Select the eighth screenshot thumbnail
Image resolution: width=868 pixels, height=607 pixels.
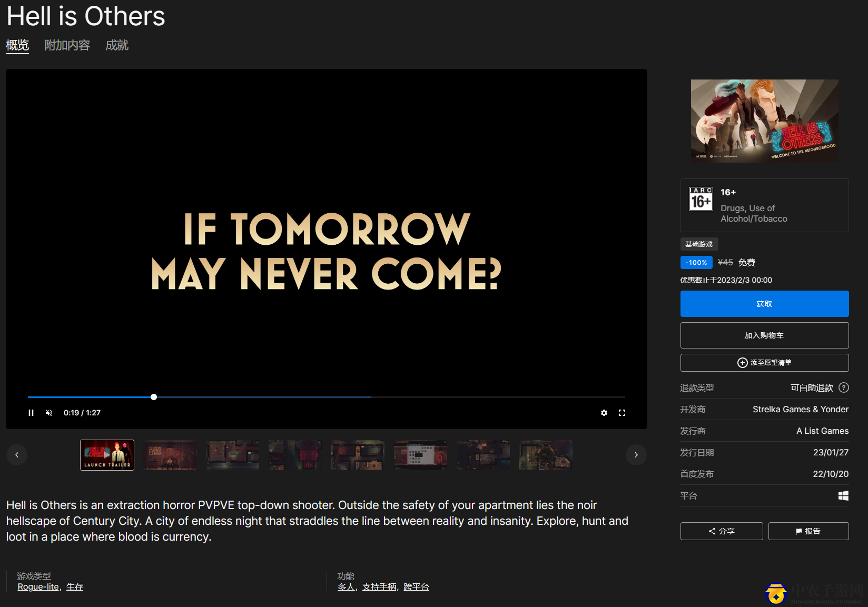click(546, 455)
